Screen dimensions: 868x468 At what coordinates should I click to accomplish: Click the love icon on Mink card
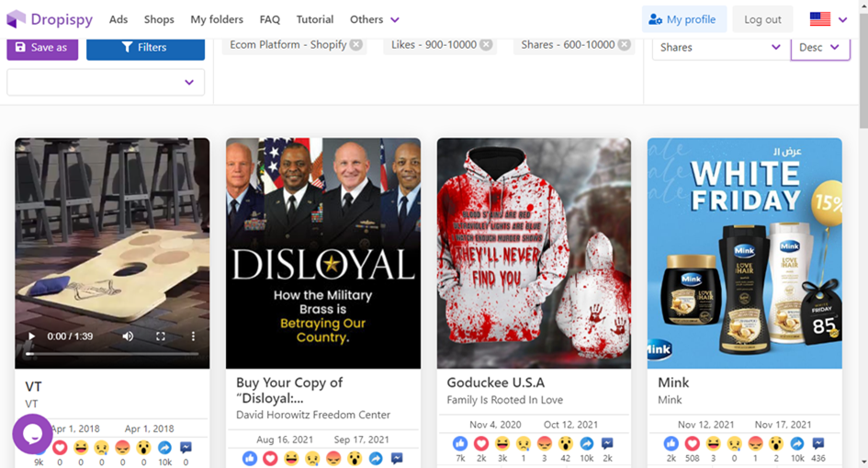click(x=692, y=443)
